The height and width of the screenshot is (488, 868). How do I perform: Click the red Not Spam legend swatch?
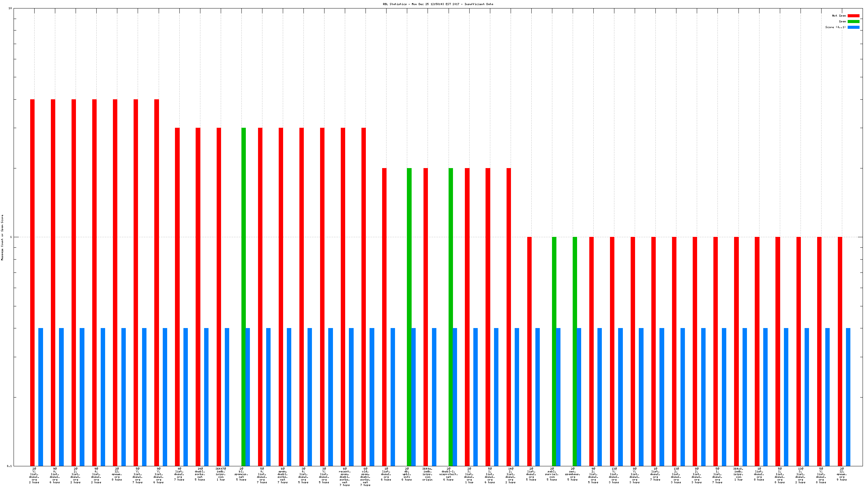click(x=853, y=16)
